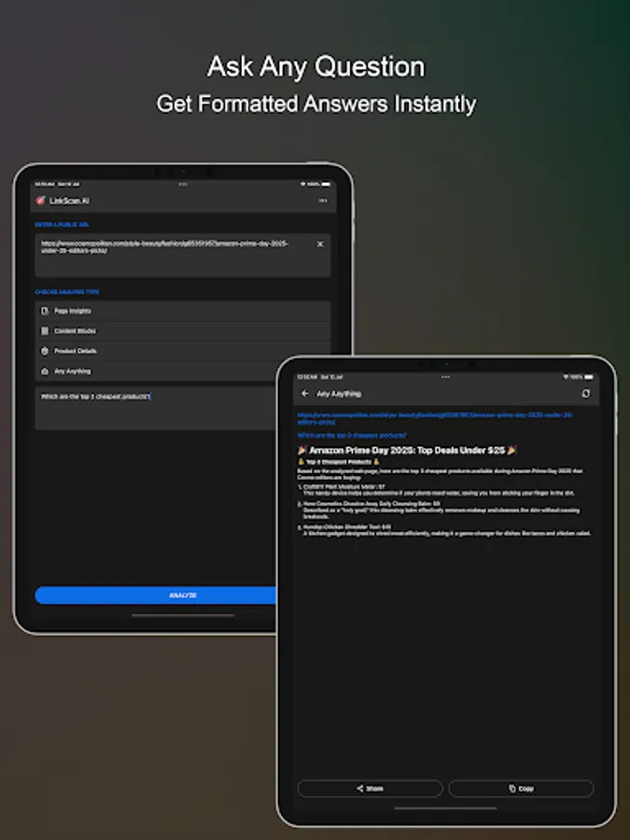The height and width of the screenshot is (840, 630).
Task: Click the 'Amazon Prime Day 2025' result heading
Action: click(x=407, y=451)
